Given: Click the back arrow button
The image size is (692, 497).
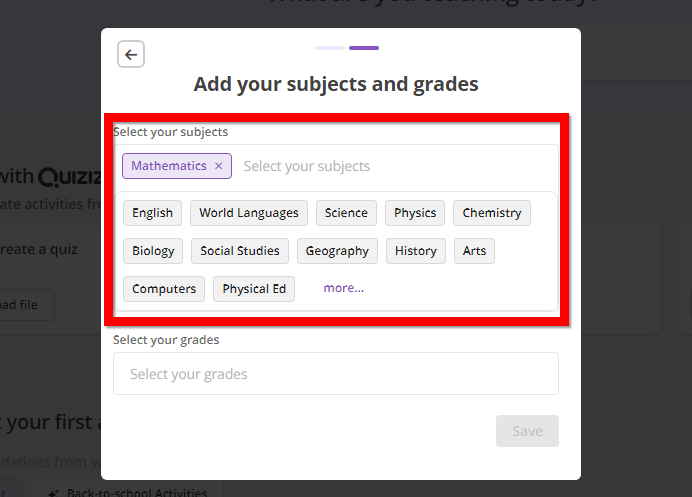Looking at the screenshot, I should pos(131,54).
